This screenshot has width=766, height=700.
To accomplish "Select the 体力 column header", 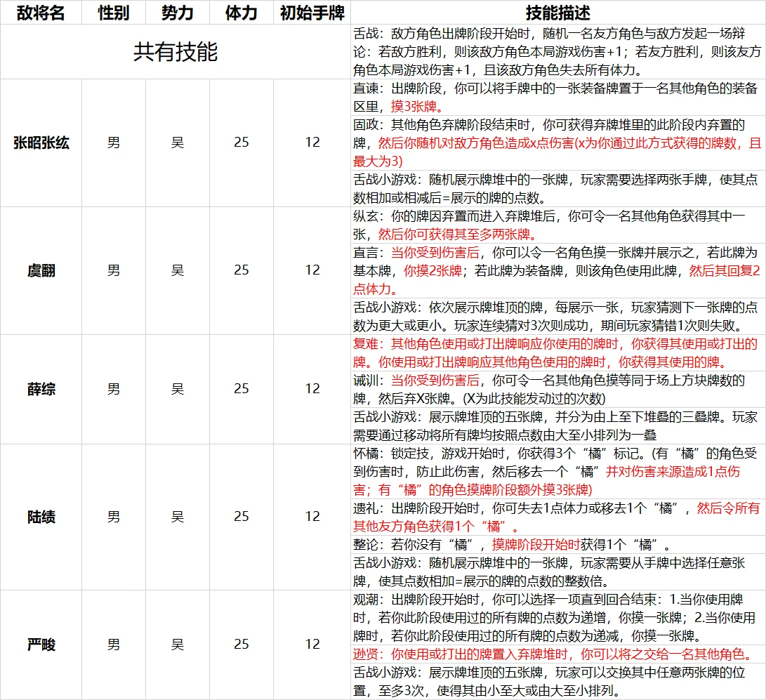I will click(x=241, y=13).
